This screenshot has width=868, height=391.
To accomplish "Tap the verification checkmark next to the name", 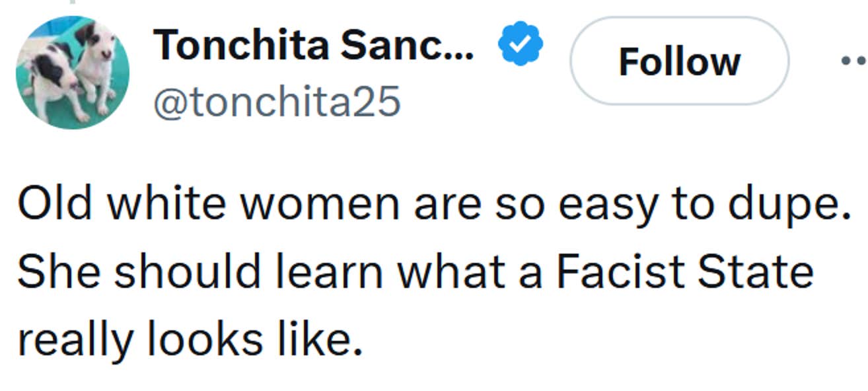I will point(521,42).
